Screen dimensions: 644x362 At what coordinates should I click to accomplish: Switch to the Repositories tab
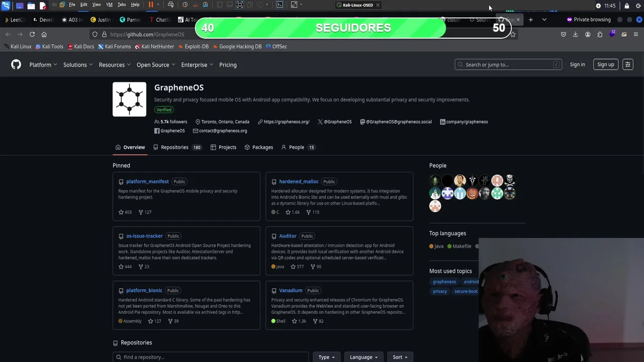point(177,147)
